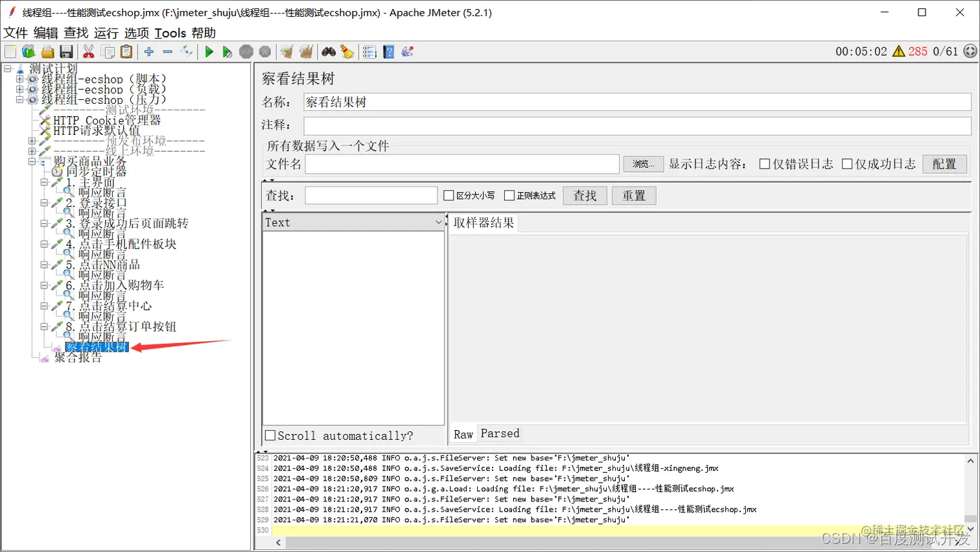
Task: Click the Clear results broom icon
Action: 286,51
